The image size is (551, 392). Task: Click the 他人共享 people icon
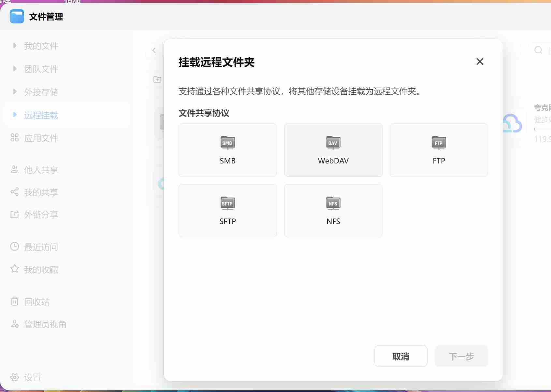(15, 169)
